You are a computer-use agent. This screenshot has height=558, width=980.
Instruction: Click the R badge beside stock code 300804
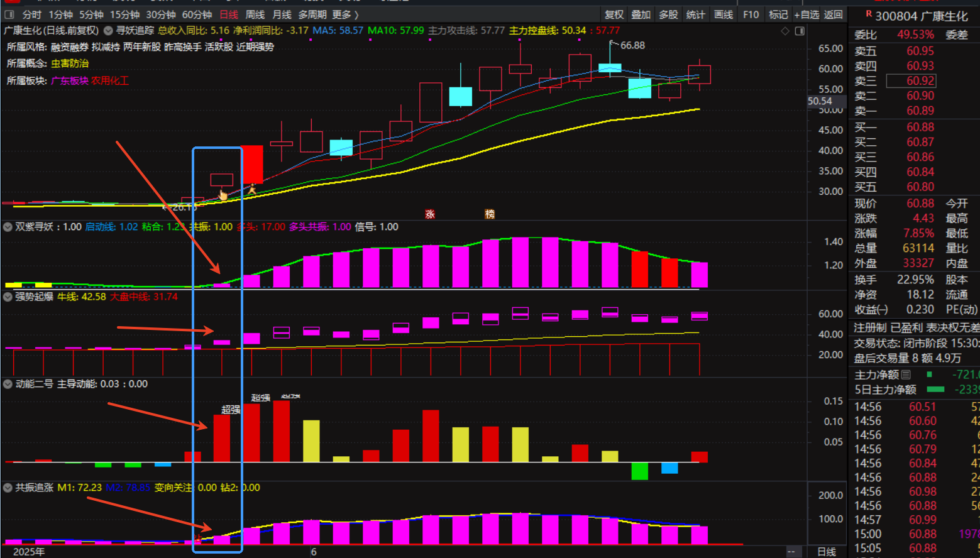tap(869, 14)
